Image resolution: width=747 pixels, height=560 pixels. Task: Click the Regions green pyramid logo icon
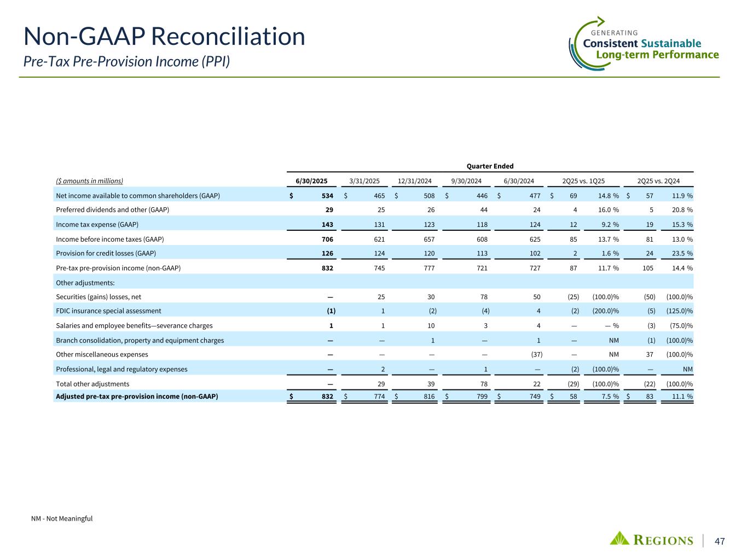tap(620, 538)
